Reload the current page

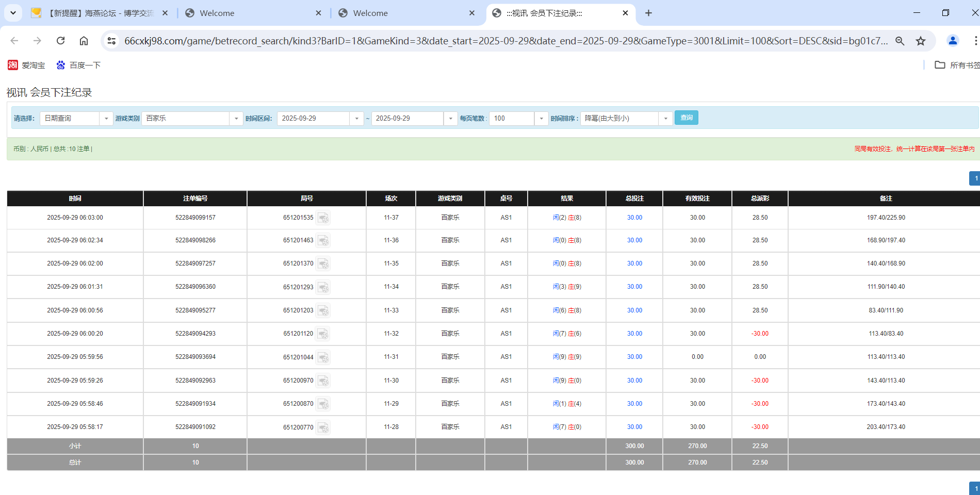[x=60, y=41]
